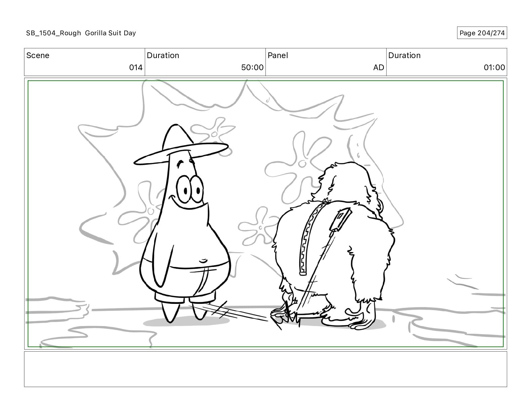Click the scene duration value '50:00'
532x411 pixels.
tap(252, 67)
